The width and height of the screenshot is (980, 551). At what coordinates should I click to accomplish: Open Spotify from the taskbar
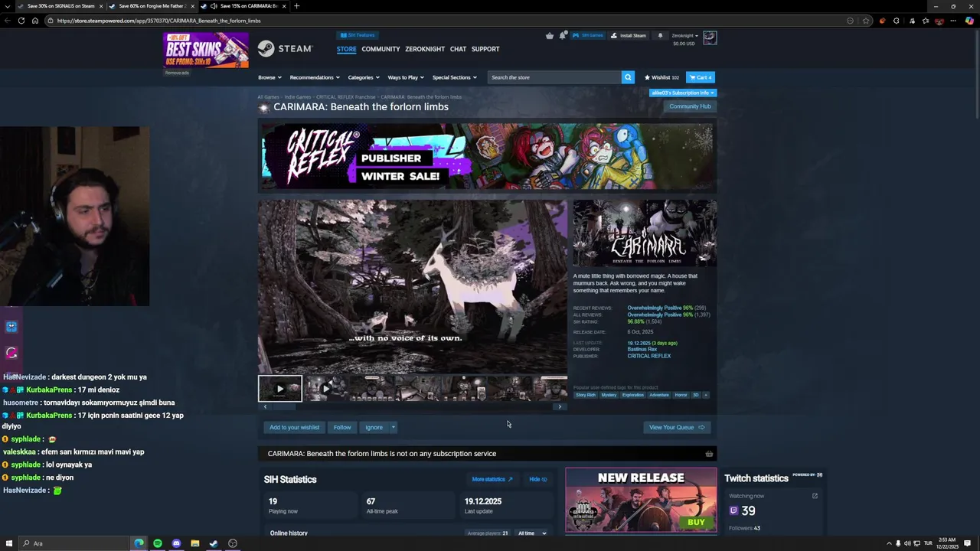158,543
